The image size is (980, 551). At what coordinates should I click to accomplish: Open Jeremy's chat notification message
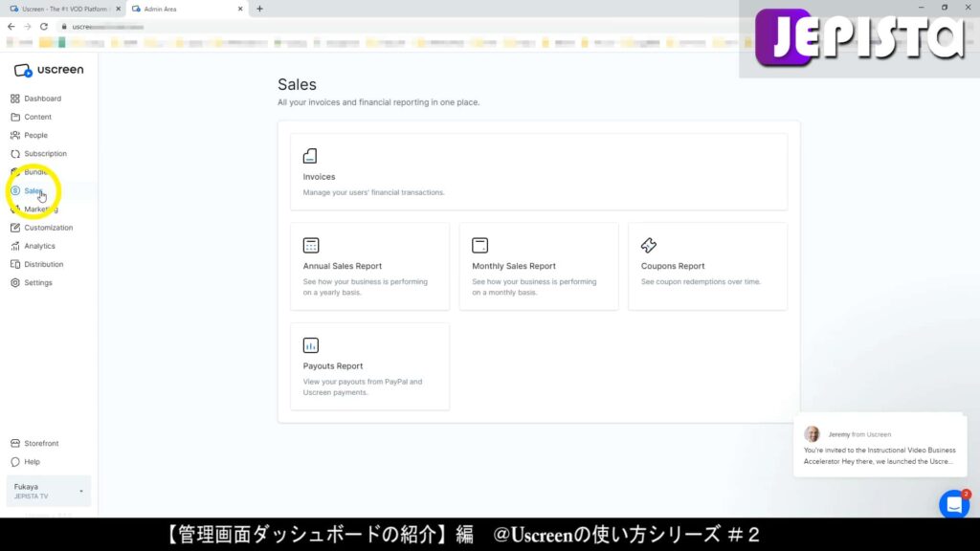(880, 446)
